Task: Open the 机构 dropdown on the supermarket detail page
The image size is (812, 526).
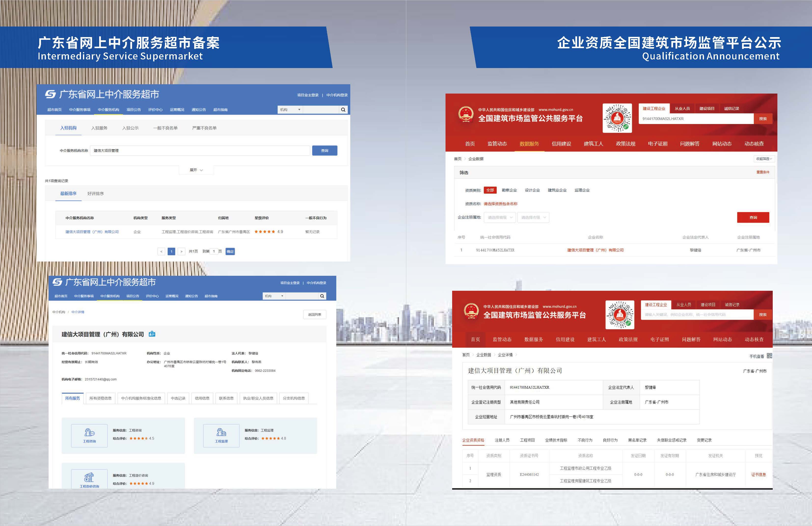Action: tap(274, 296)
